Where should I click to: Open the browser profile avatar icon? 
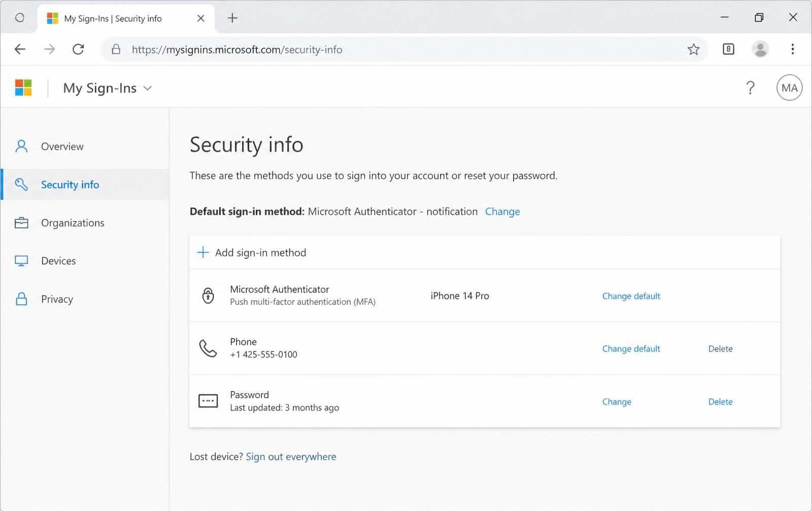(x=760, y=49)
